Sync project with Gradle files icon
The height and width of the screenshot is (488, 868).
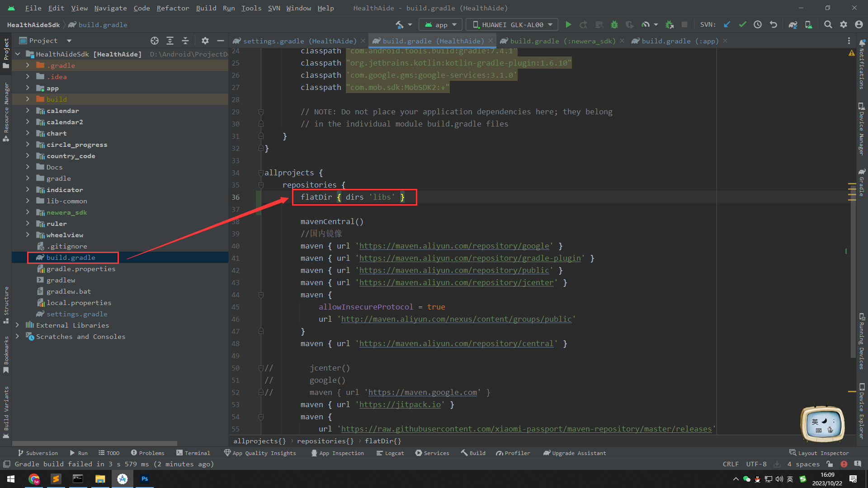click(x=793, y=25)
